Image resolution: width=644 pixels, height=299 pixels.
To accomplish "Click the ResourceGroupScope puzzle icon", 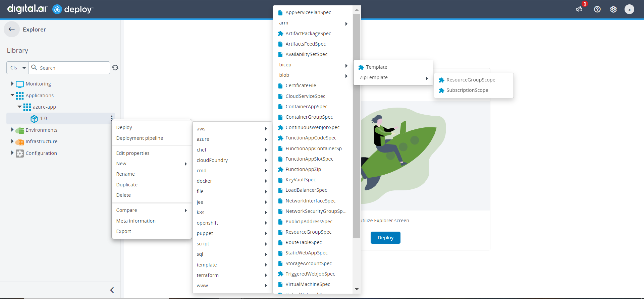I will point(442,80).
